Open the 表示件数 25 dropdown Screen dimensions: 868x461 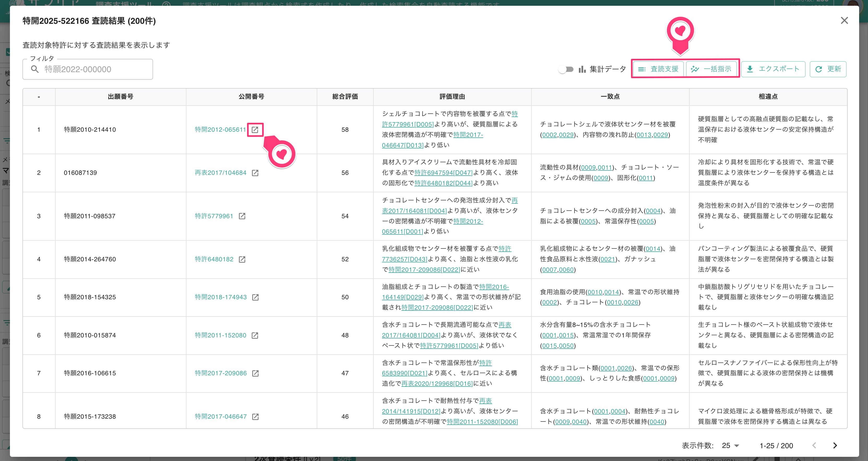click(731, 446)
